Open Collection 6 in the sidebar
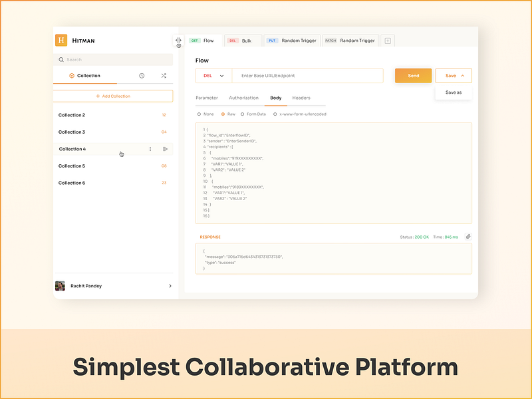532x399 pixels. 113,183
